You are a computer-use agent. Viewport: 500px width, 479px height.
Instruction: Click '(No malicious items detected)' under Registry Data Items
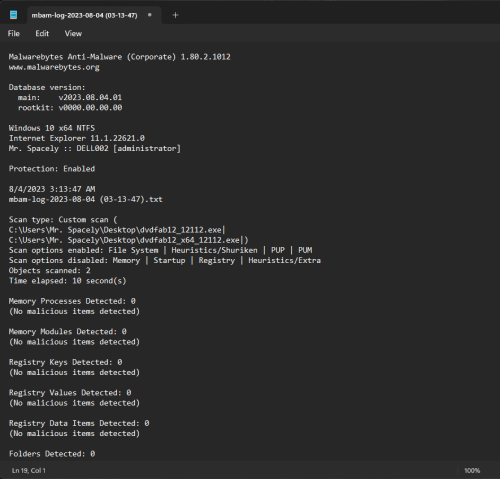74,434
